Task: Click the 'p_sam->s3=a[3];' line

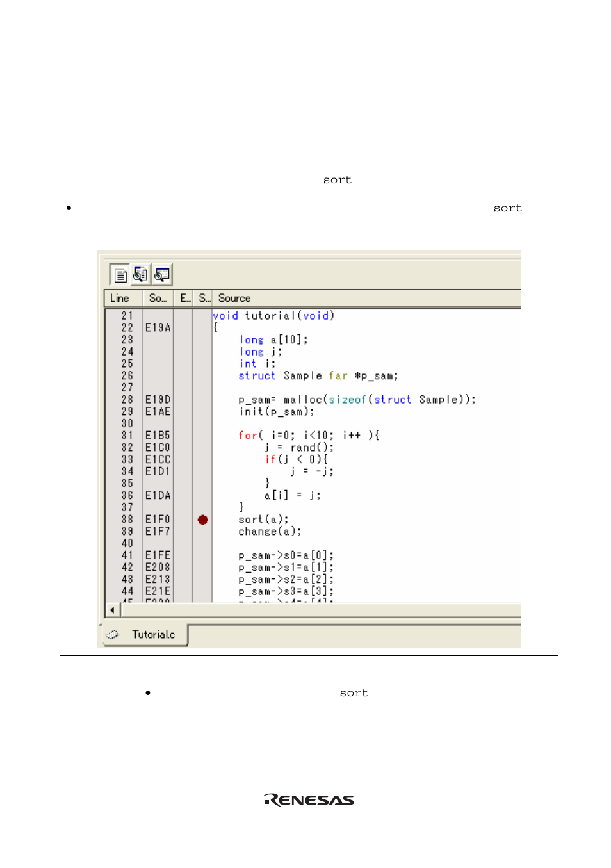Action: [286, 592]
